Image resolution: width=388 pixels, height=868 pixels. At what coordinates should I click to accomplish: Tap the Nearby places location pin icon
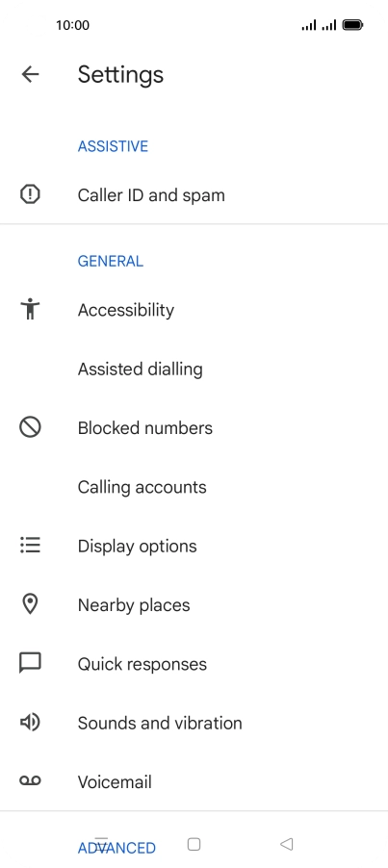pyautogui.click(x=30, y=604)
